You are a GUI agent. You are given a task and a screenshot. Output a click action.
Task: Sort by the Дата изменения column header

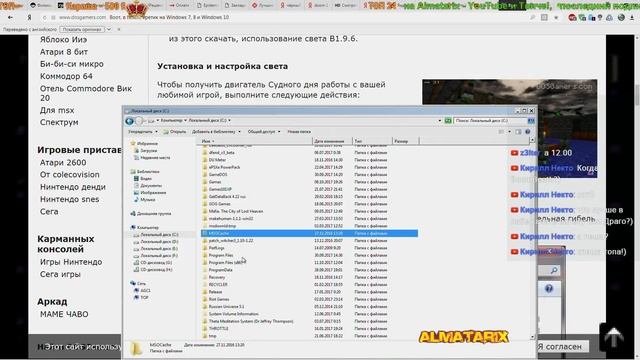coord(332,141)
